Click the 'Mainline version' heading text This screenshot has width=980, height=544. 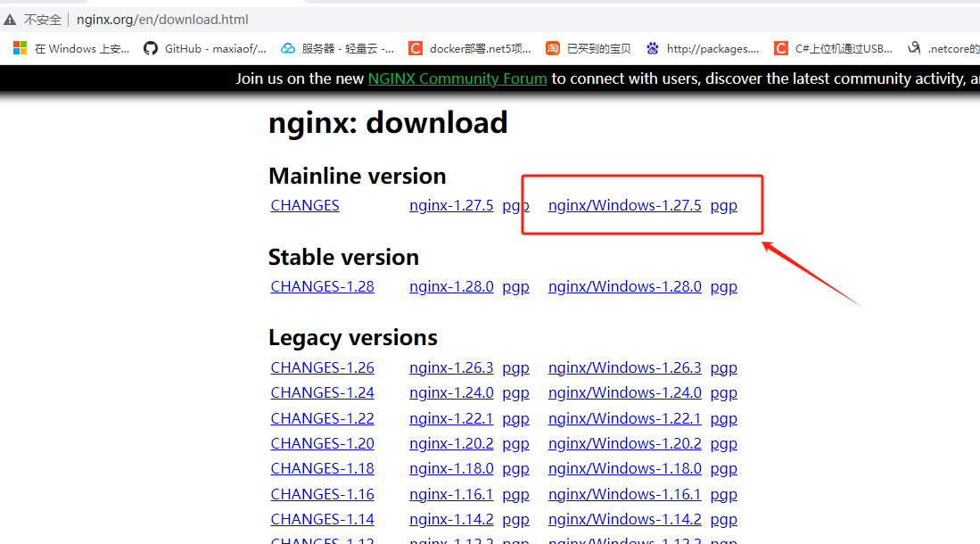(x=358, y=177)
